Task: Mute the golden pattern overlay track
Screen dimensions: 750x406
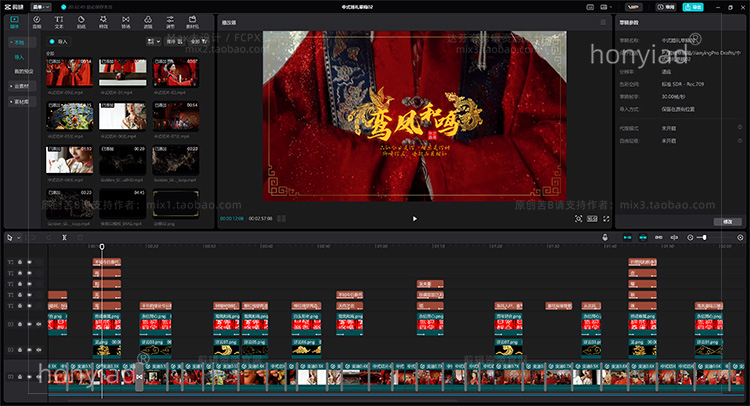Action: (39, 350)
